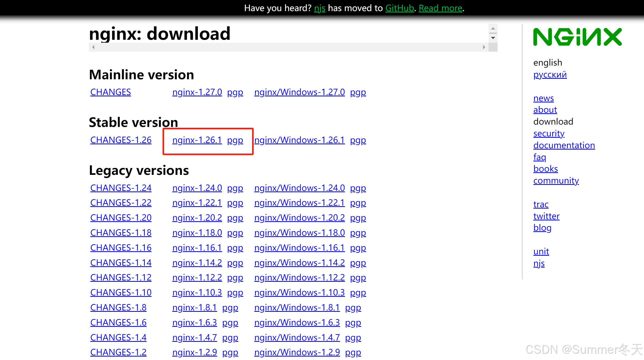This screenshot has height=360, width=644.
Task: Open CHANGES-1.2 link
Action: tap(118, 352)
